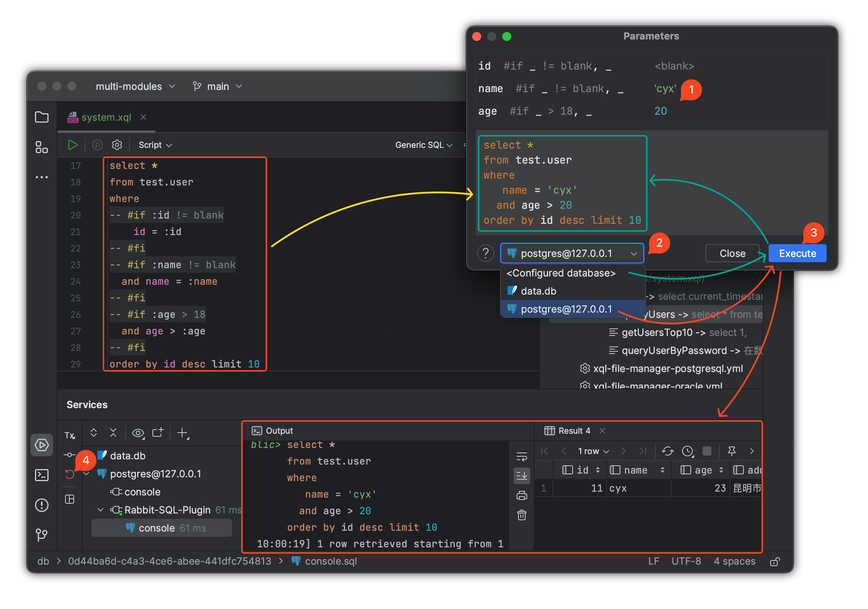This screenshot has width=868, height=609.
Task: Click the add service plus icon
Action: pyautogui.click(x=183, y=433)
